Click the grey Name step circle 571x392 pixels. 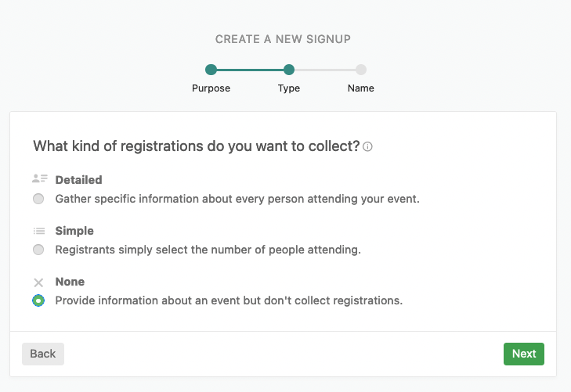360,70
